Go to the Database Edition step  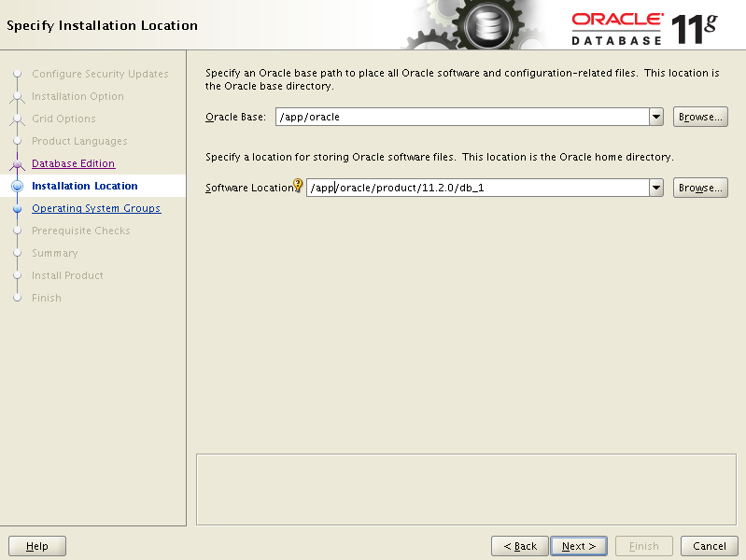tap(73, 163)
